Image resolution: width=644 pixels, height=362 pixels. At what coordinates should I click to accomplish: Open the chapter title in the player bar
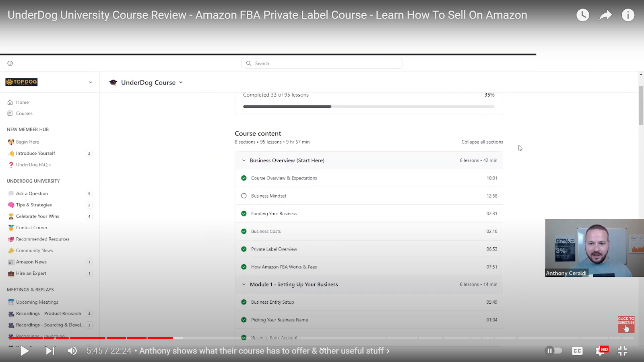[x=264, y=351]
